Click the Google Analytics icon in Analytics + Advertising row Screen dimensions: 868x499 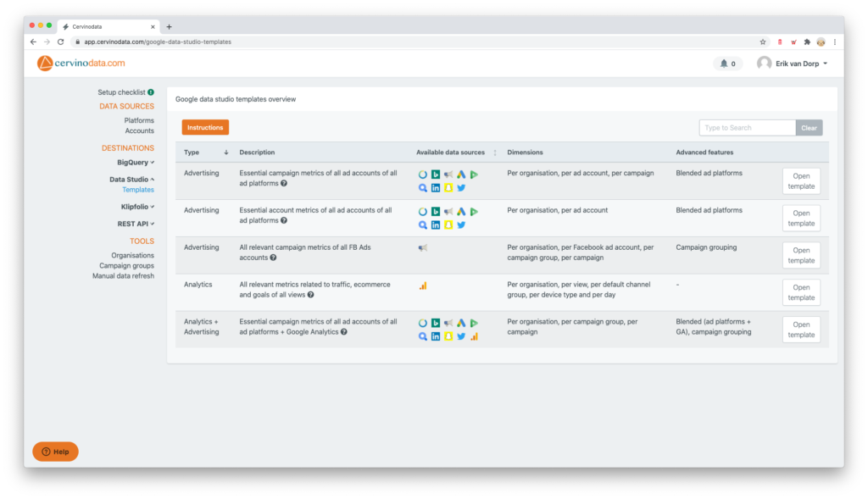coord(474,336)
